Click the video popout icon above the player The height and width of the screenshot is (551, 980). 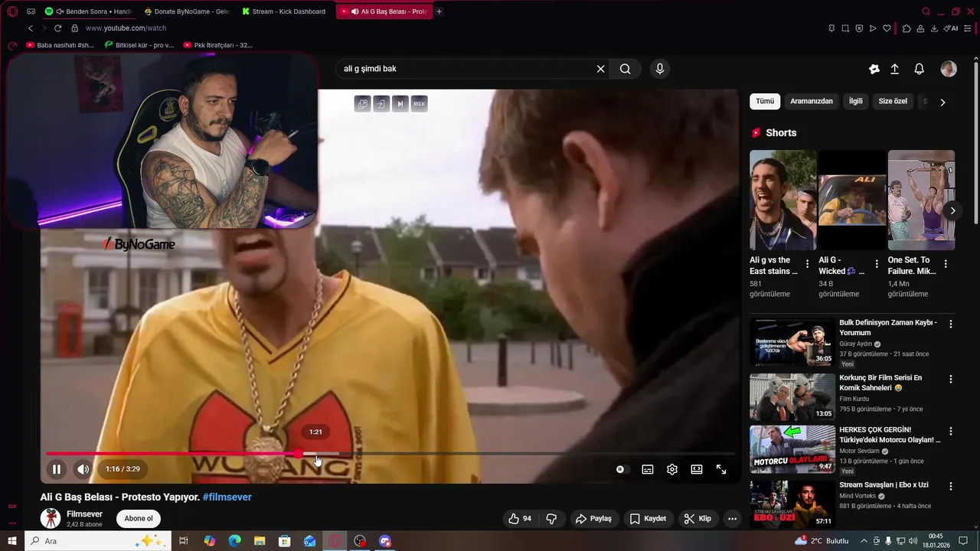click(363, 103)
